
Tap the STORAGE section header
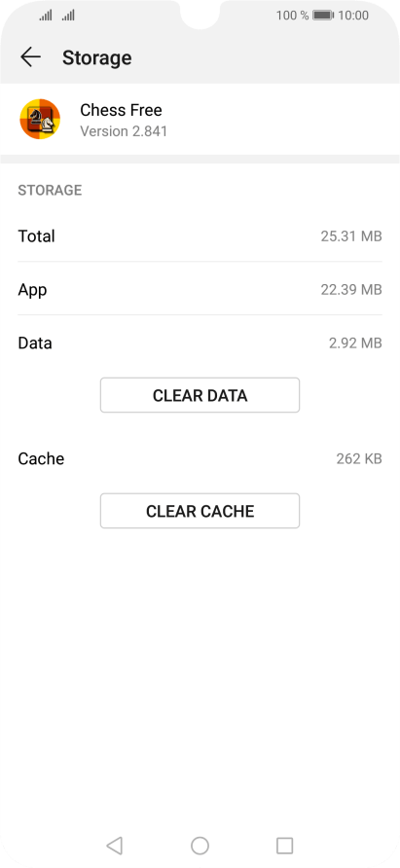50,191
